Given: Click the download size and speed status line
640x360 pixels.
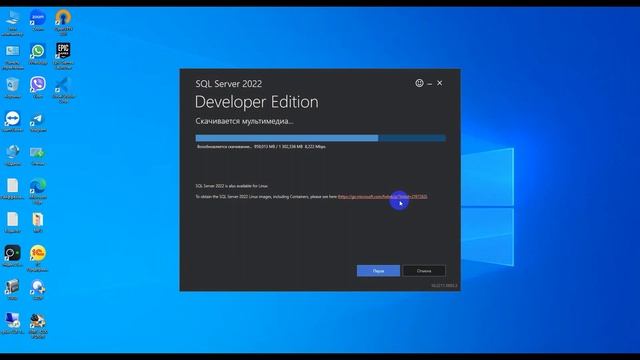Looking at the screenshot, I should tap(261, 147).
